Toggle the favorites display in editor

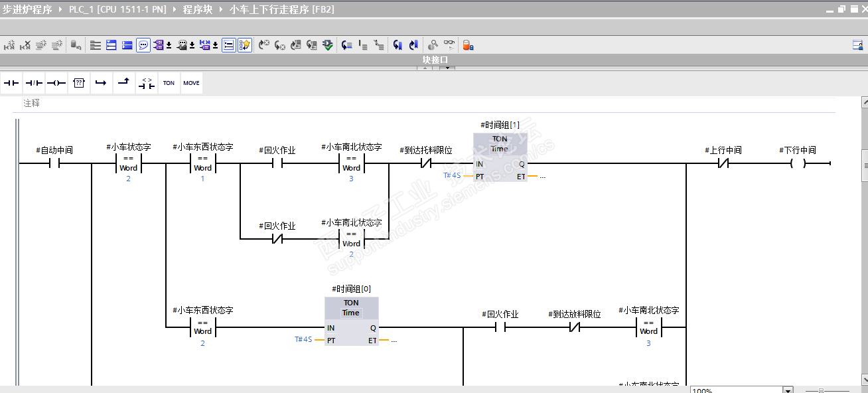tap(245, 45)
